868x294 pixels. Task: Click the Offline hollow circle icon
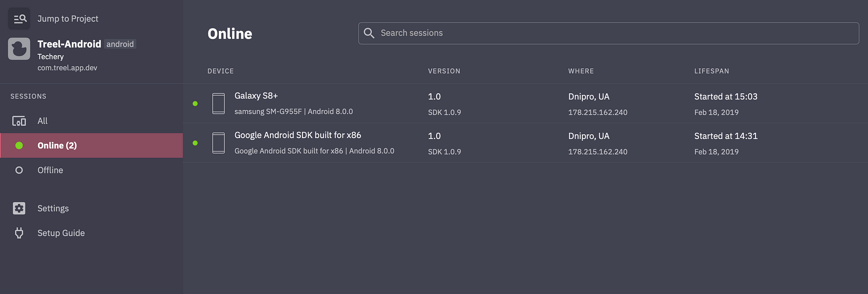coord(19,170)
